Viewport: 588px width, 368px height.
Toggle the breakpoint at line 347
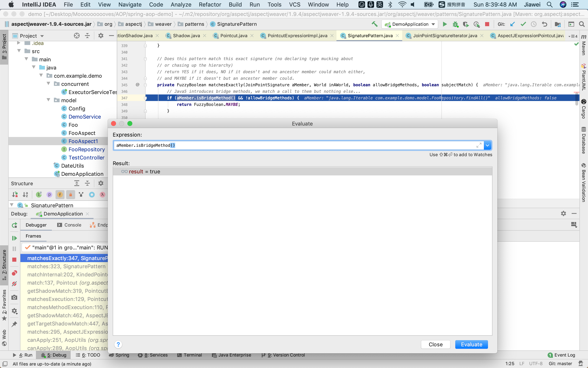point(138,98)
